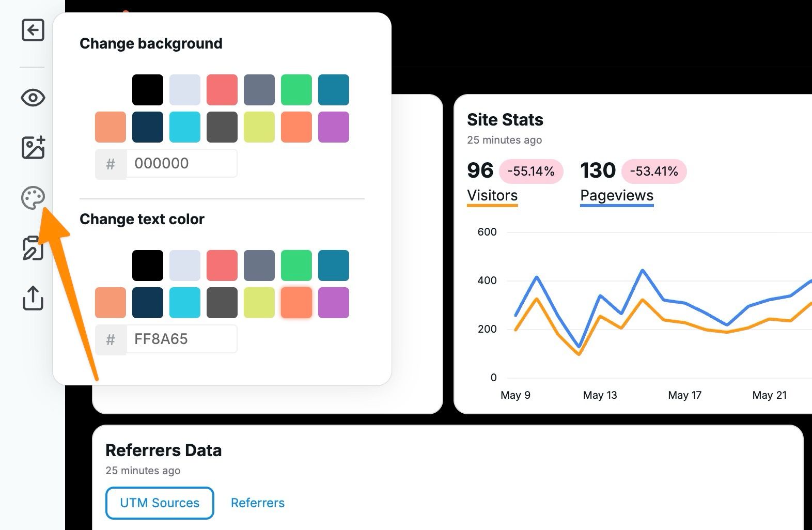Open the Referrers tab
This screenshot has height=530, width=812.
pos(257,503)
